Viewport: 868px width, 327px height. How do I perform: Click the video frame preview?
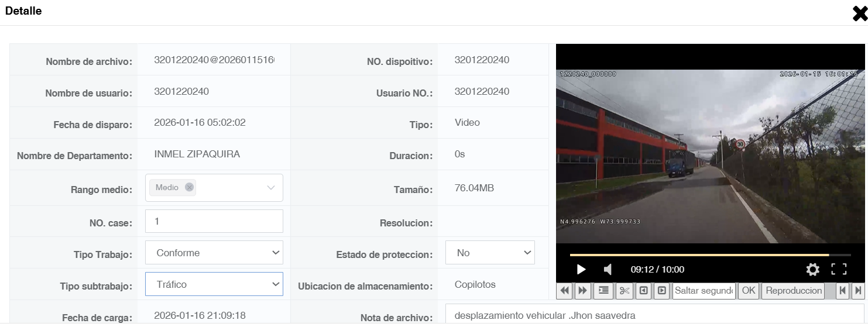click(x=710, y=156)
